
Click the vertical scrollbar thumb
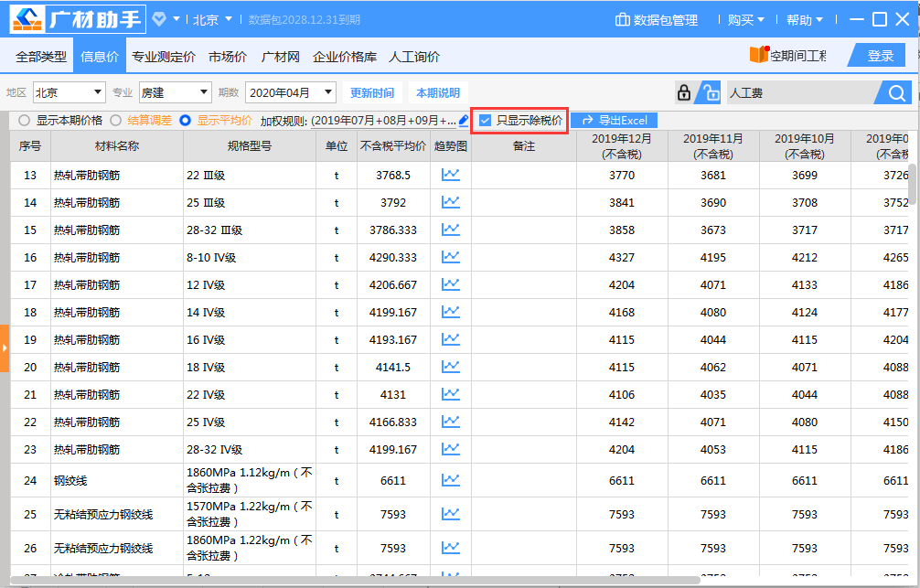913,184
